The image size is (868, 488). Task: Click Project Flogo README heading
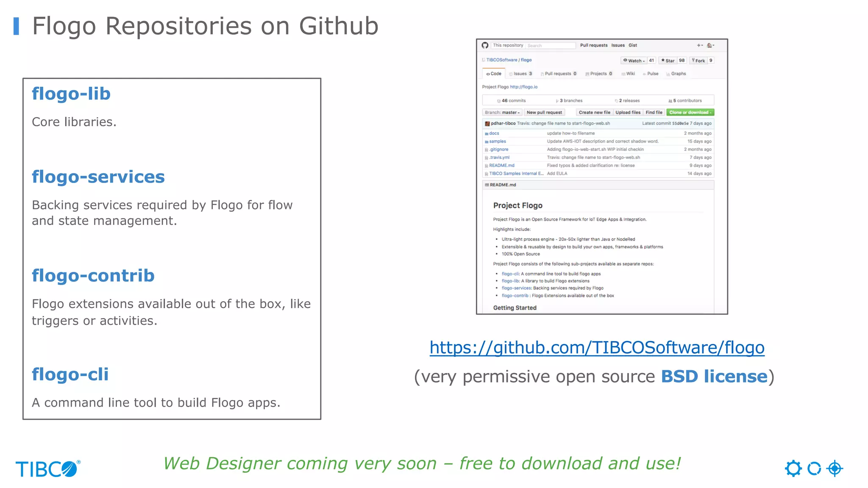click(x=517, y=205)
